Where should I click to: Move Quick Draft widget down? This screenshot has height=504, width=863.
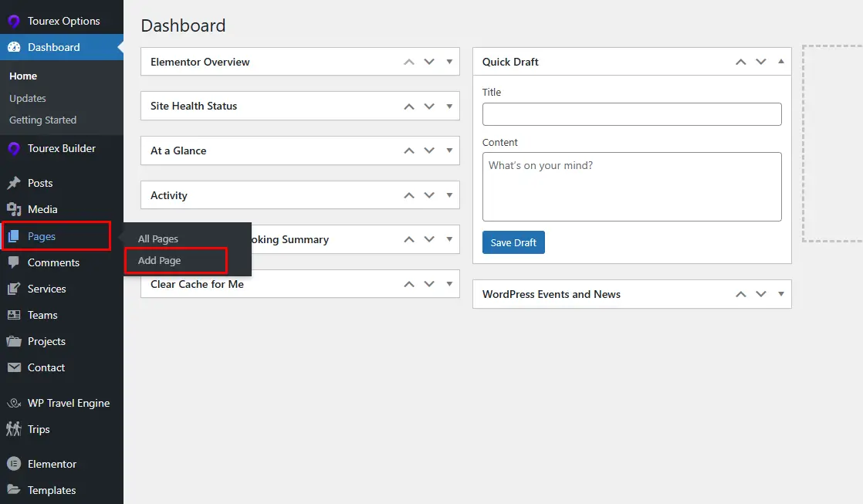click(x=761, y=62)
